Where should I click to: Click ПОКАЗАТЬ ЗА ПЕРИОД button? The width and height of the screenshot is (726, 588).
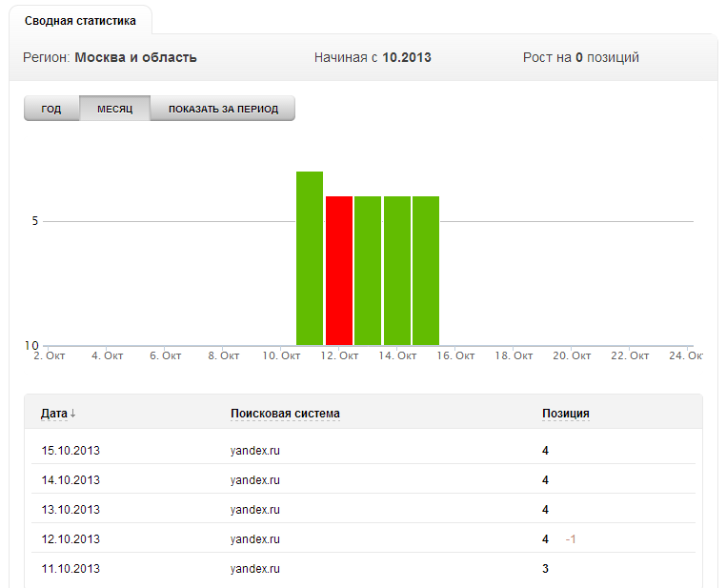[223, 109]
